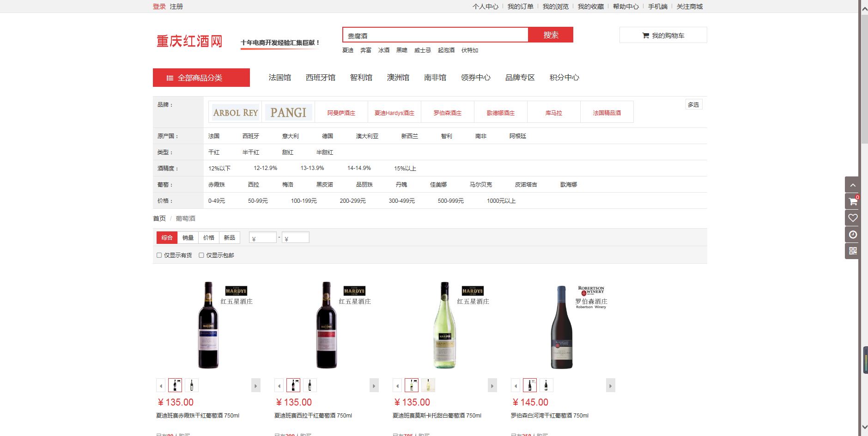The height and width of the screenshot is (436, 868).
Task: Select PANGI brand logo
Action: [288, 112]
